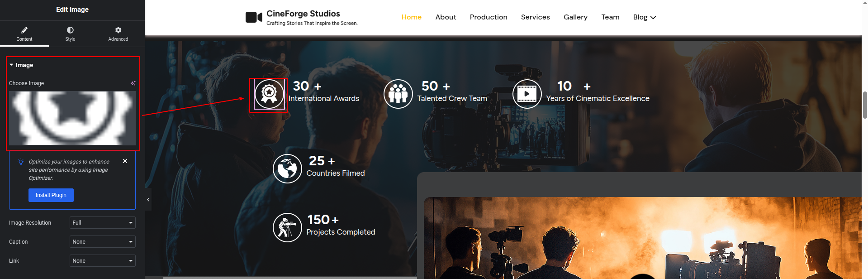Open the Link dropdown
The width and height of the screenshot is (868, 279).
pos(103,261)
